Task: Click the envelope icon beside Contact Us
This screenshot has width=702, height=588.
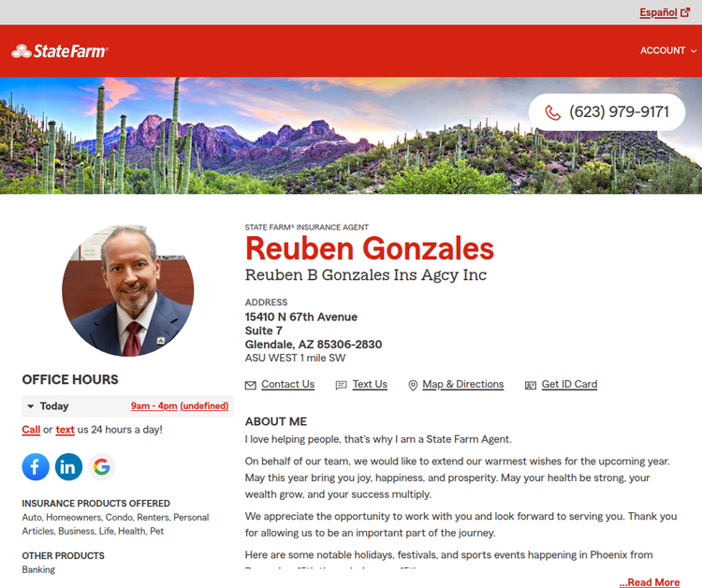Action: 250,385
